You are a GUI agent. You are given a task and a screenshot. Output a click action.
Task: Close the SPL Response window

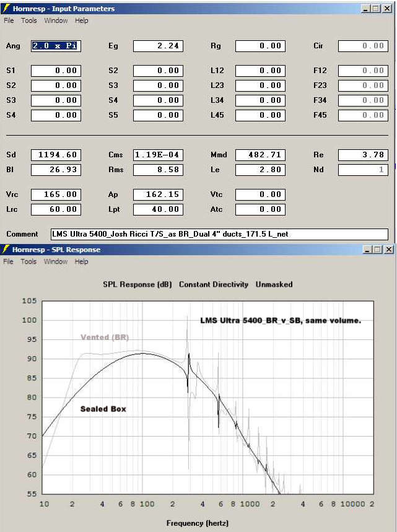[389, 250]
